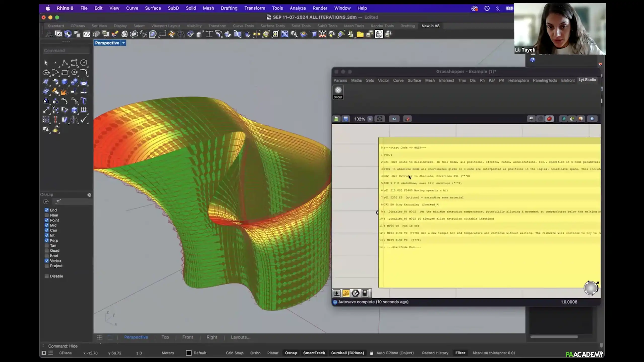Click the yellow folder toolbar icon
644x362 pixels.
tap(360, 34)
